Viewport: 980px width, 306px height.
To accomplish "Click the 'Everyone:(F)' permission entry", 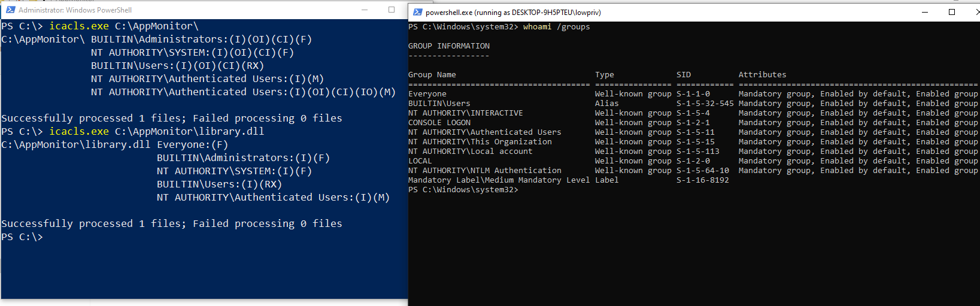I will point(192,145).
